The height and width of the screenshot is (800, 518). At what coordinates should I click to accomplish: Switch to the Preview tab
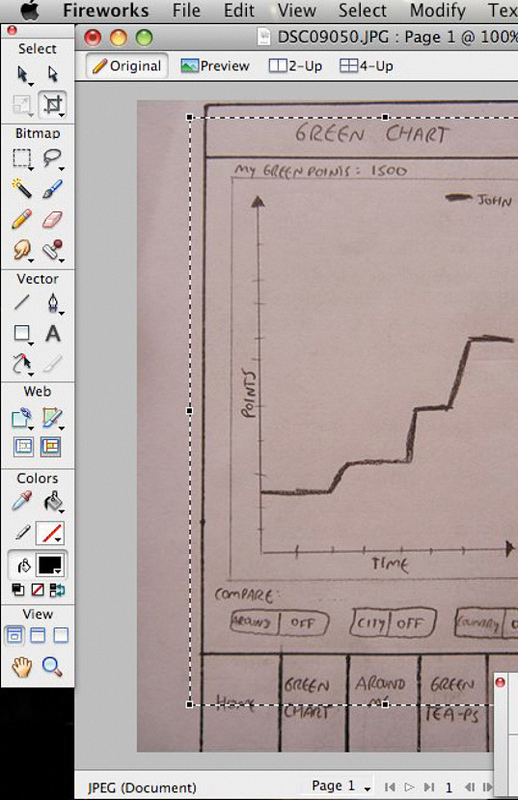215,66
